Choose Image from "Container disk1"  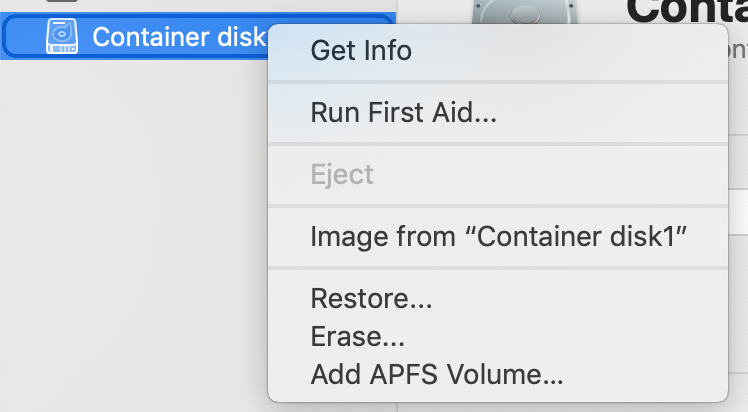tap(497, 237)
